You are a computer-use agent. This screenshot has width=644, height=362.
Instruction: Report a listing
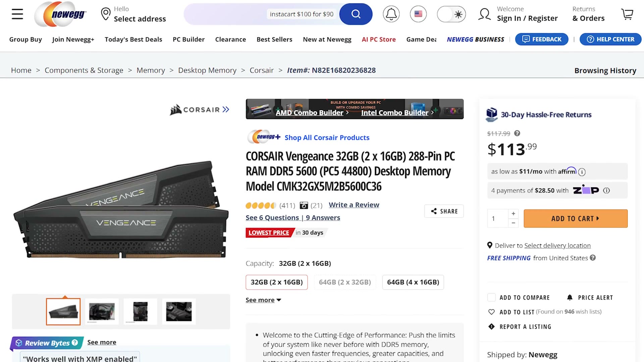click(520, 326)
